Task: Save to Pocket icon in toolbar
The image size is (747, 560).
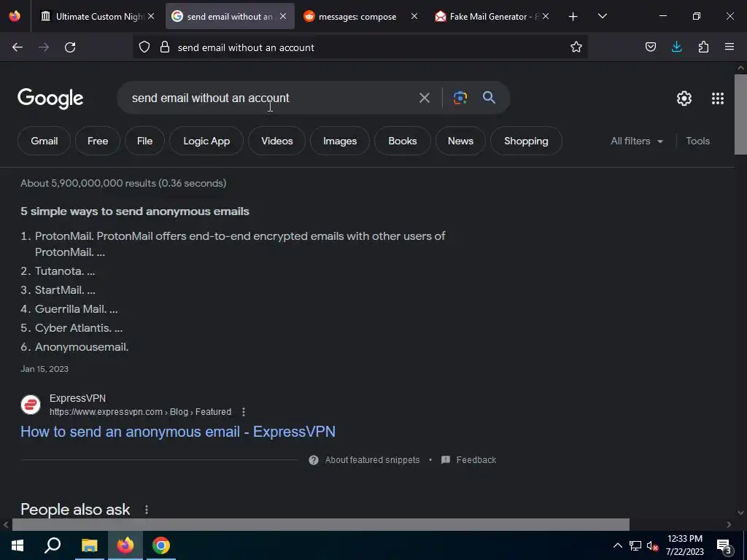Action: pos(650,47)
